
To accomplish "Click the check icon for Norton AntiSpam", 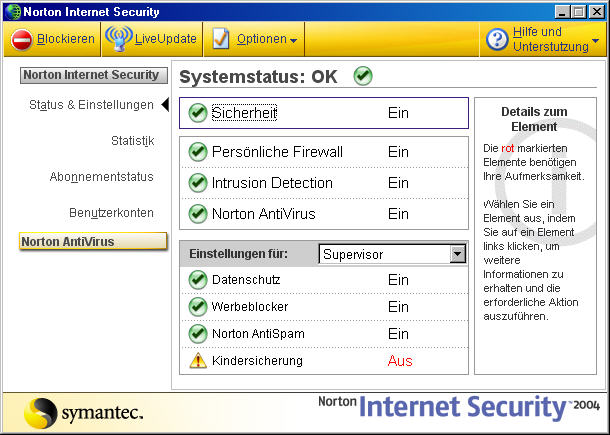I will pyautogui.click(x=198, y=334).
